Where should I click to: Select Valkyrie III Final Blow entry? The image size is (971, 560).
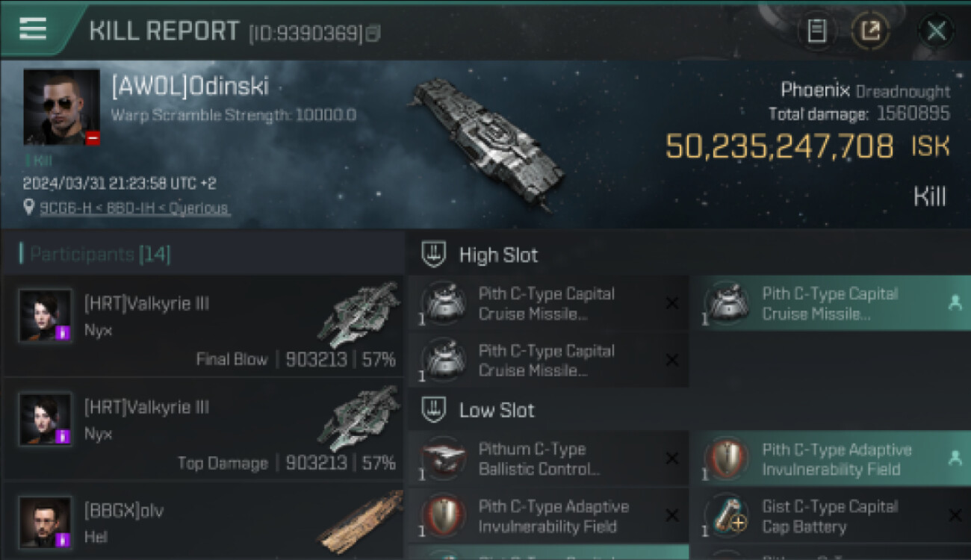point(203,326)
